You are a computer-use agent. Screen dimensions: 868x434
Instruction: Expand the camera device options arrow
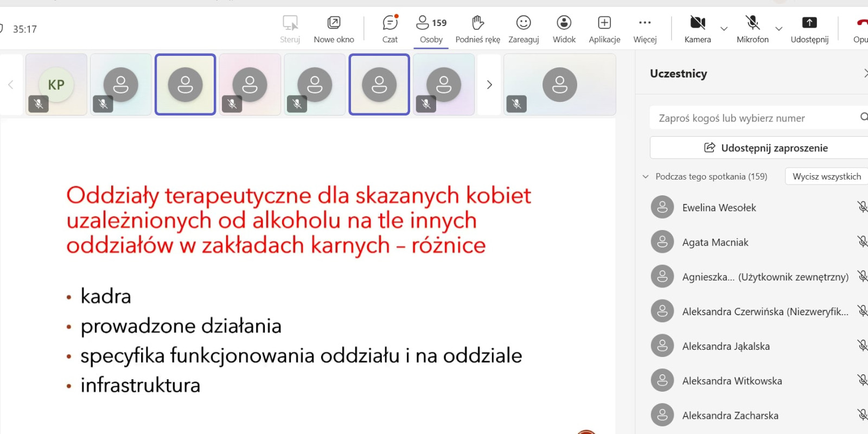coord(724,29)
